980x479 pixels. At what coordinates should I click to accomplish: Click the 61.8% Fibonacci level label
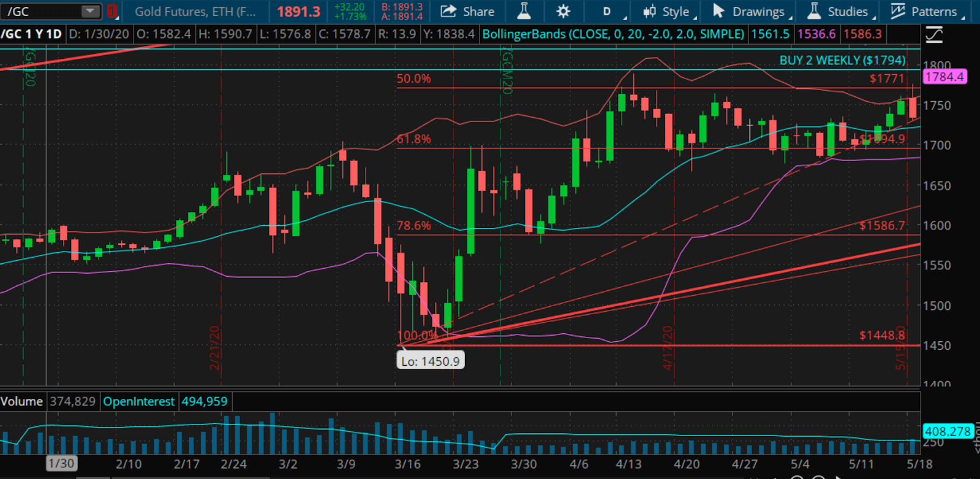(413, 139)
